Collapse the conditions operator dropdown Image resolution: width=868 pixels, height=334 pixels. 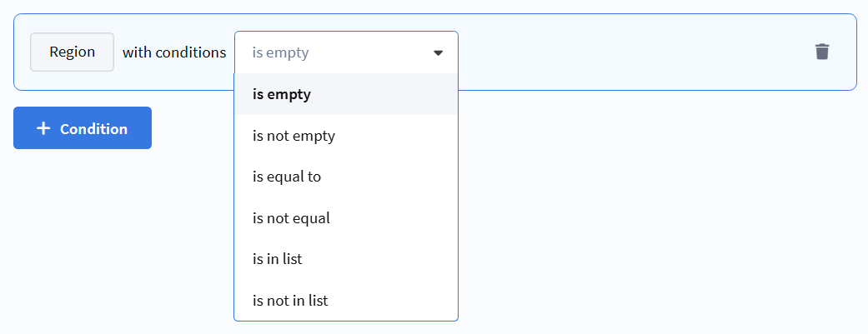[439, 52]
